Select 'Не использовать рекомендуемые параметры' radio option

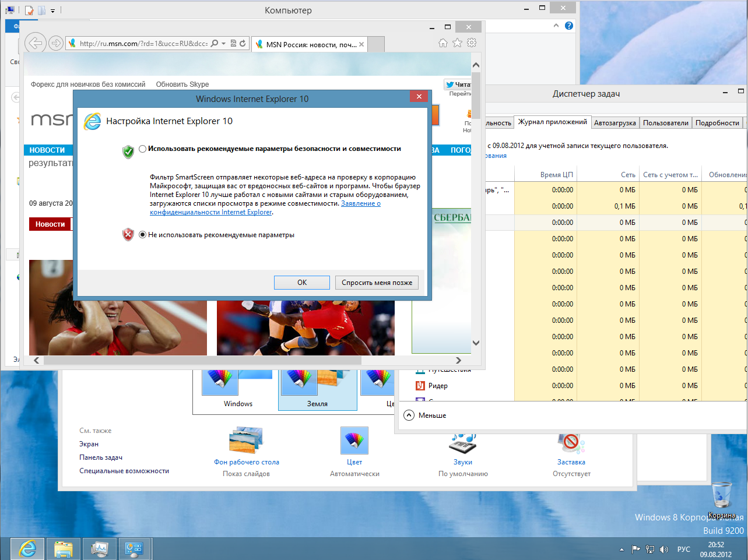pos(143,235)
